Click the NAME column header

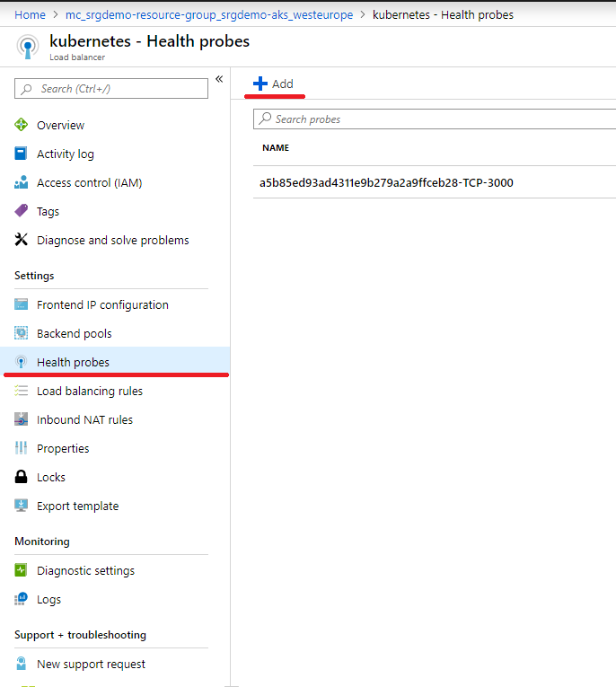(276, 147)
